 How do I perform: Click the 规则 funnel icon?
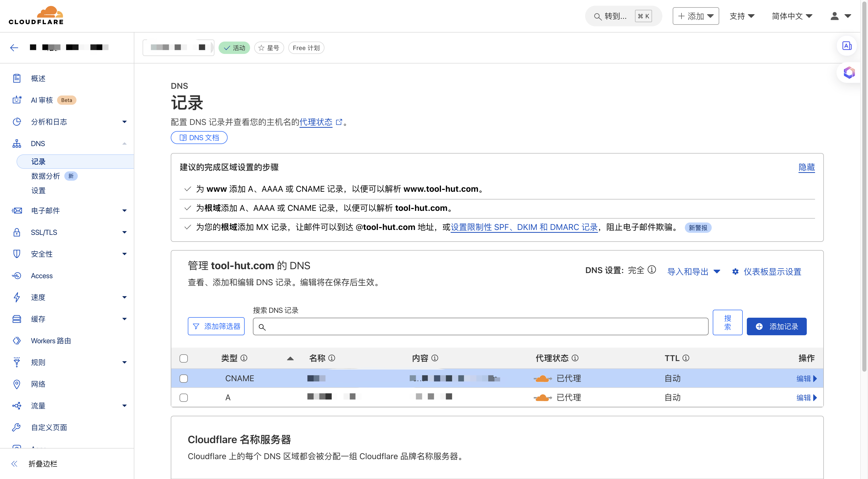[x=17, y=362]
